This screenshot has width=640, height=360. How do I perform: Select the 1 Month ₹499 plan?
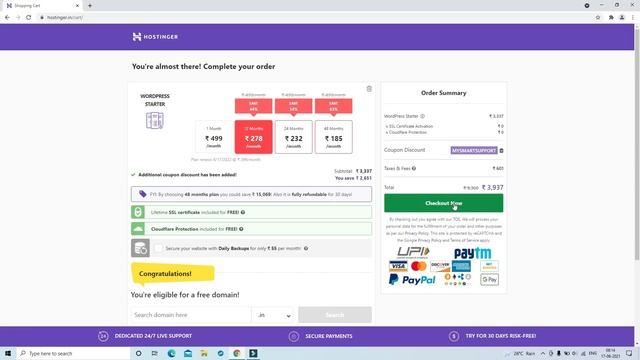[x=214, y=137]
